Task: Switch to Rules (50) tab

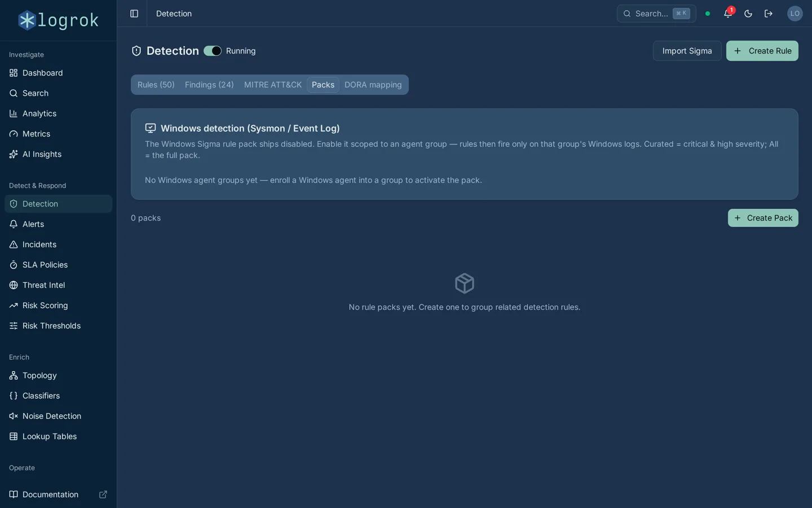Action: 156,85
